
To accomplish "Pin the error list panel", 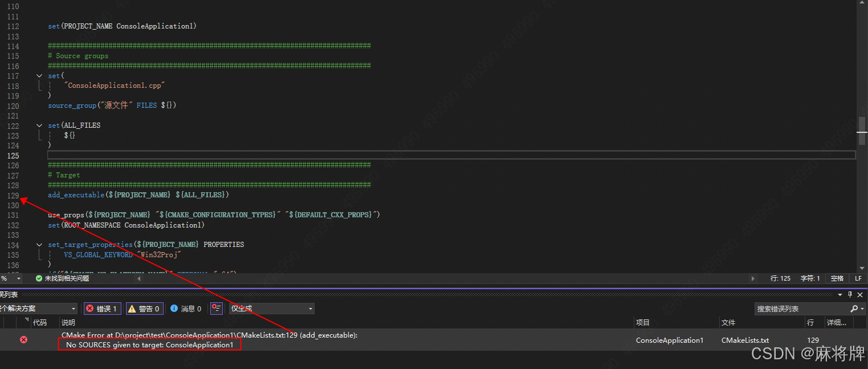I will pyautogui.click(x=850, y=295).
